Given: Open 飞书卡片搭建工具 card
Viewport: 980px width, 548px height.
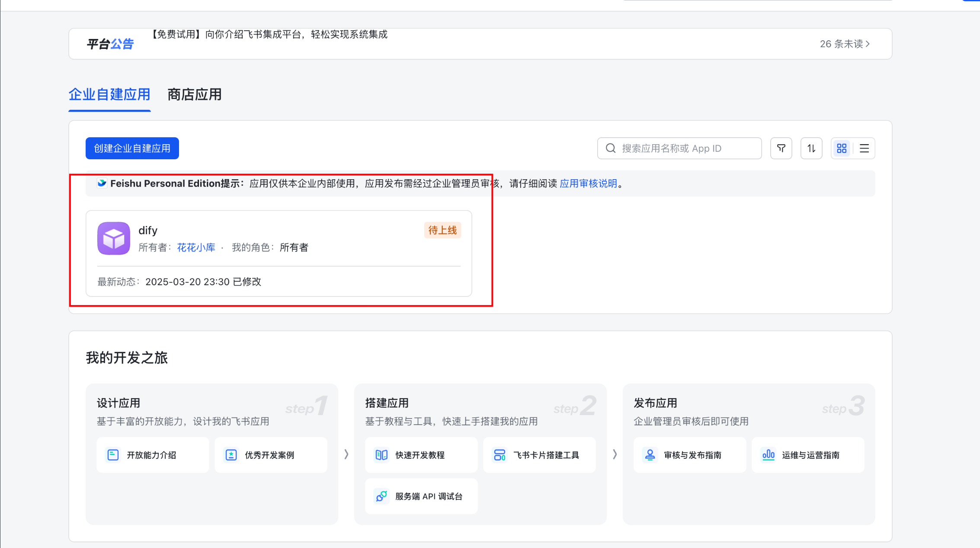Looking at the screenshot, I should pyautogui.click(x=539, y=455).
